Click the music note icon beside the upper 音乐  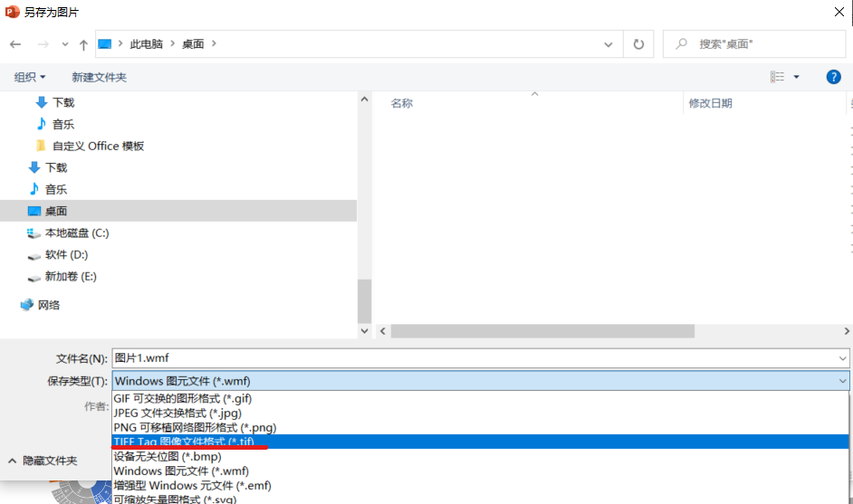42,124
